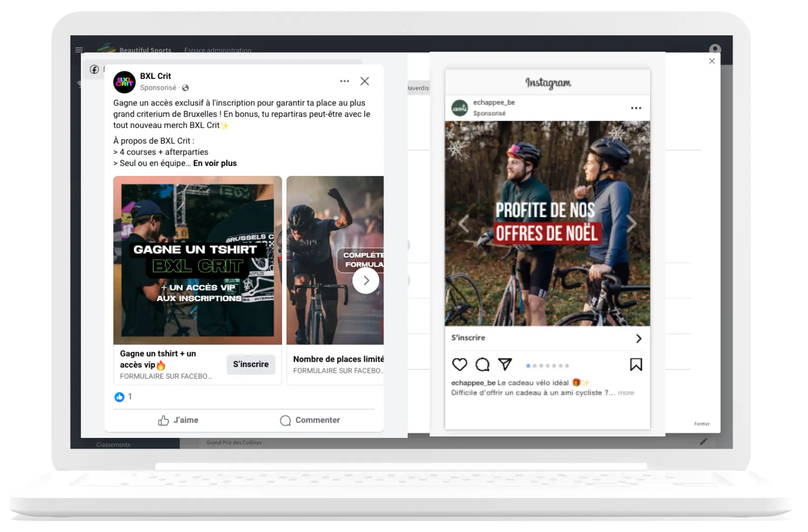Image resolution: width=808 pixels, height=532 pixels.
Task: Click S'inscrire text on Instagram ad
Action: (x=468, y=337)
